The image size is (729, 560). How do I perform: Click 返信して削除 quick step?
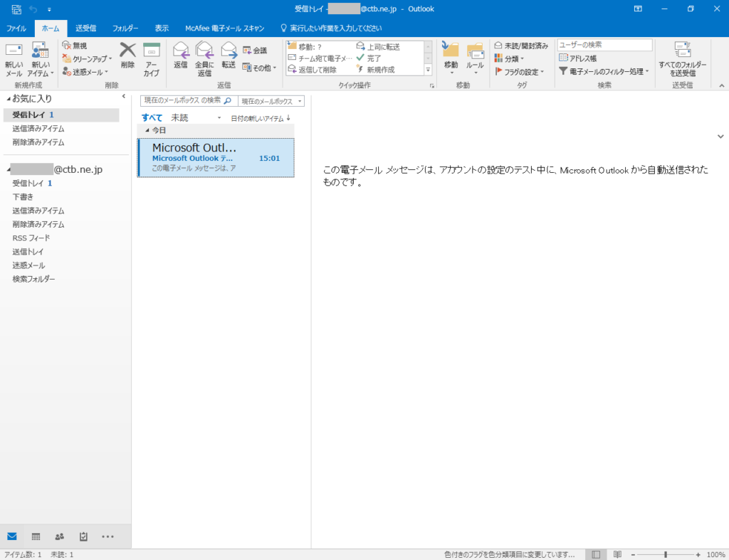pyautogui.click(x=312, y=70)
